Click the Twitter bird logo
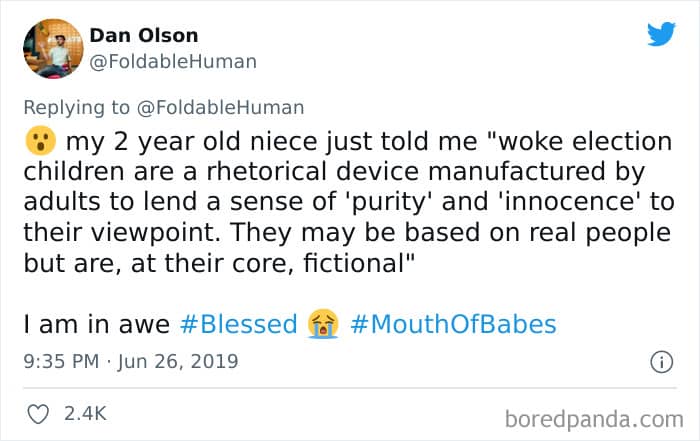The width and height of the screenshot is (700, 441). click(x=661, y=34)
